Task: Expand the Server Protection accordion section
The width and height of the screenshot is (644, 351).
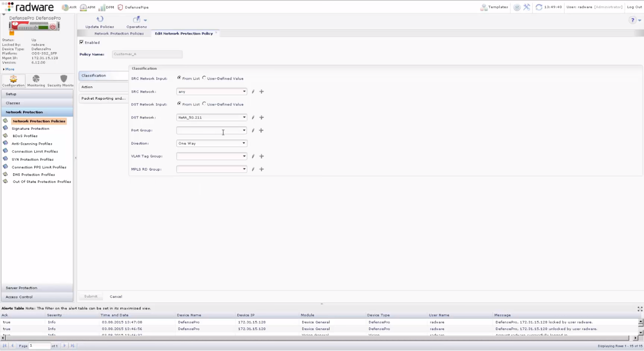Action: point(37,288)
